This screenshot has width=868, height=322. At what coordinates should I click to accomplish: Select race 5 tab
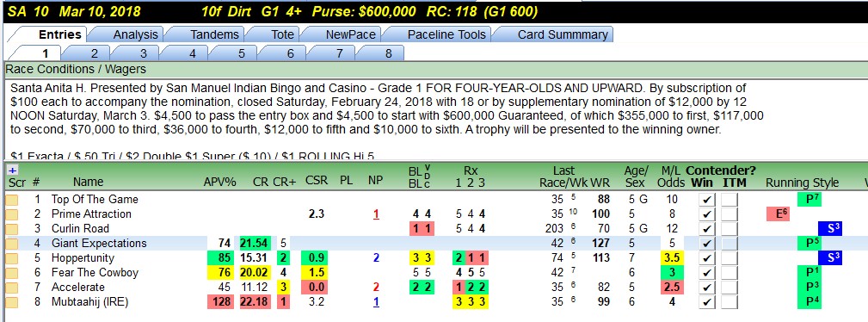pos(242,53)
